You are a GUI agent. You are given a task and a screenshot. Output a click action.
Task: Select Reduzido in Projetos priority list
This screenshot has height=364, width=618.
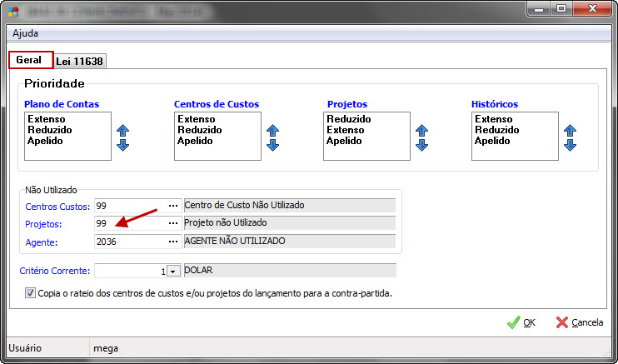point(349,119)
